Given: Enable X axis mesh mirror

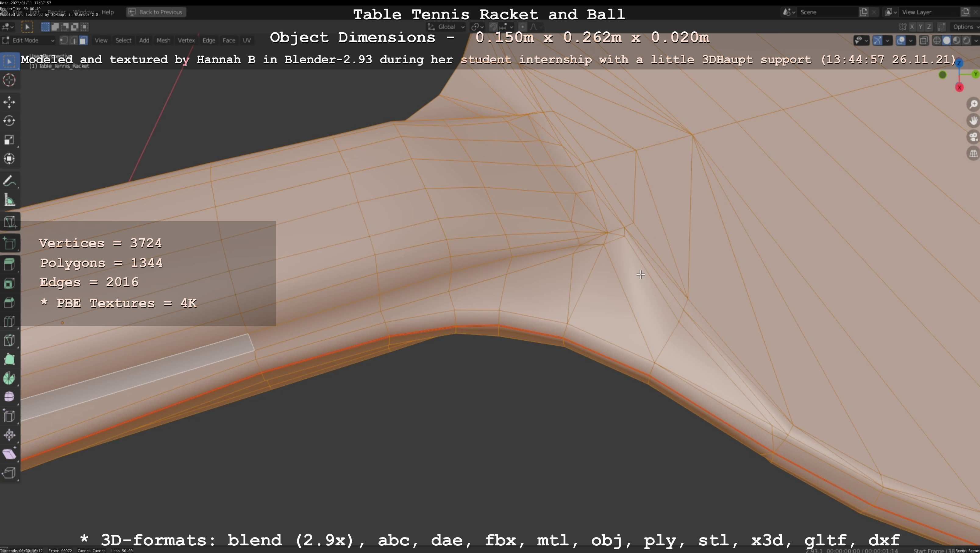Looking at the screenshot, I should (x=912, y=27).
